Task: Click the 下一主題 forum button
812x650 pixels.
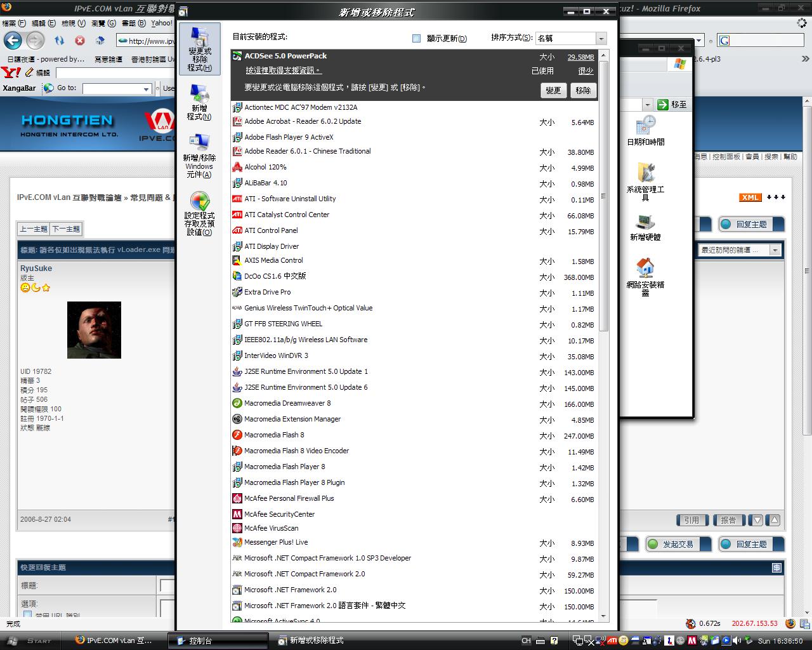Action: pos(66,229)
